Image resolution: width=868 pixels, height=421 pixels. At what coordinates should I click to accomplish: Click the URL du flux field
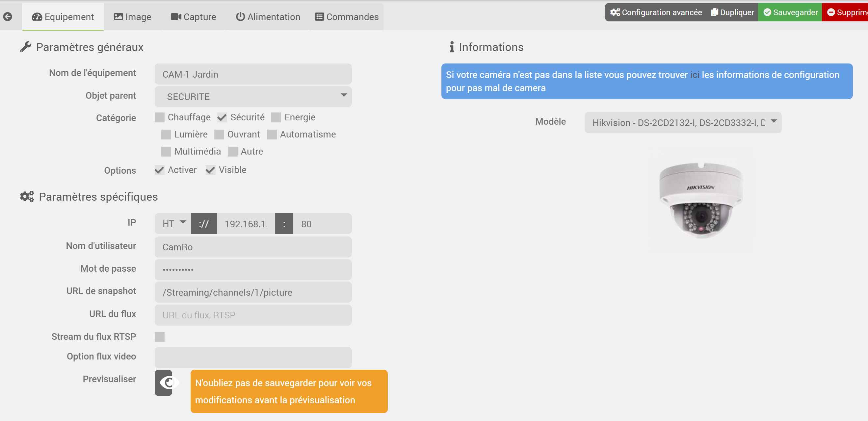pos(253,315)
